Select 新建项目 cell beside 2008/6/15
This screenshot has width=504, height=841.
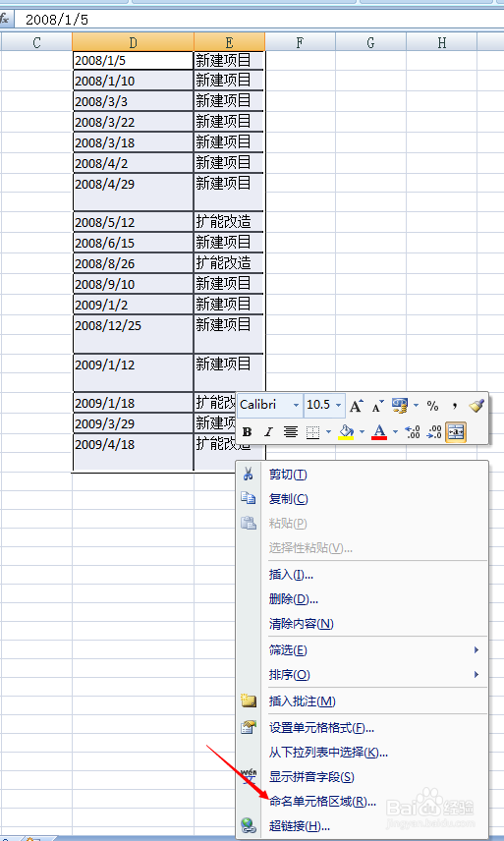tap(229, 243)
